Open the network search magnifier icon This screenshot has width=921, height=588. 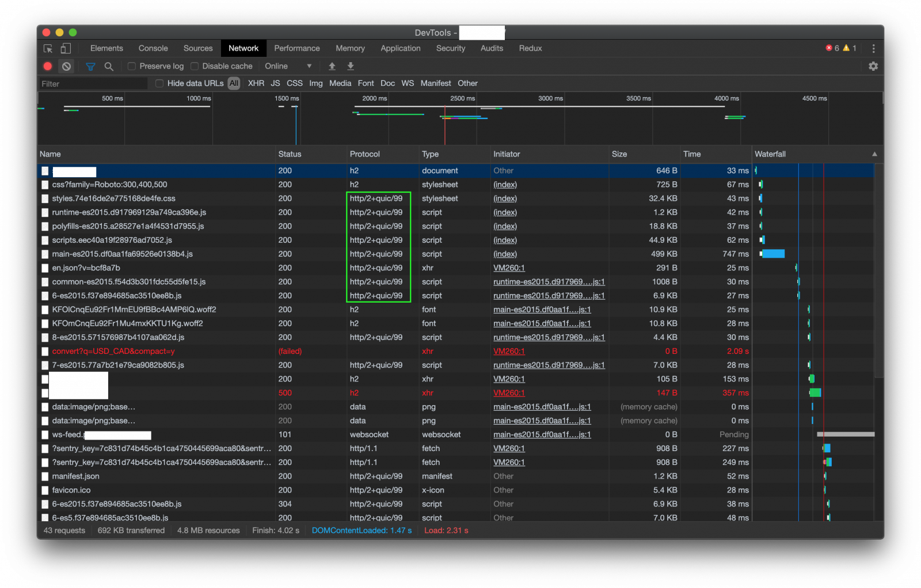(109, 67)
